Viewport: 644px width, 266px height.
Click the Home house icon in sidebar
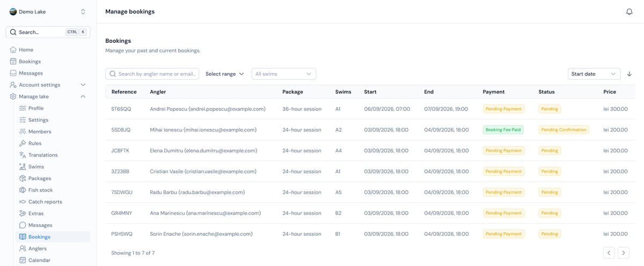click(13, 50)
